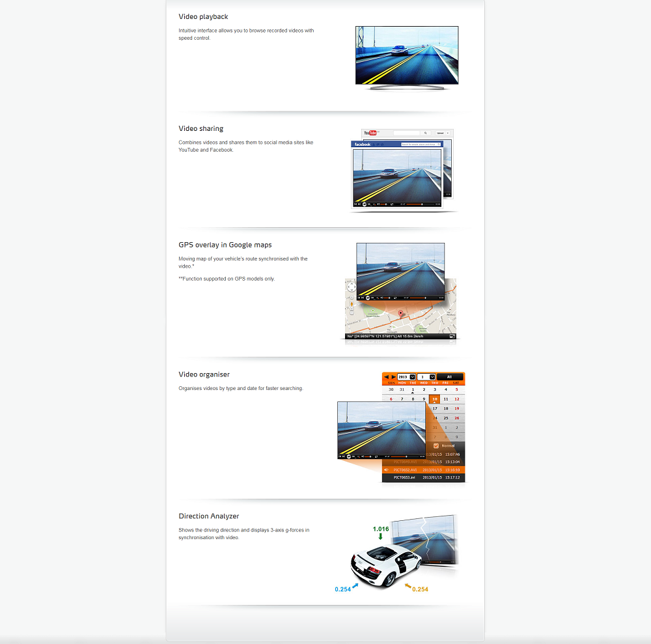Open the 2013 year dropdown
The width and height of the screenshot is (651, 644).
(413, 376)
